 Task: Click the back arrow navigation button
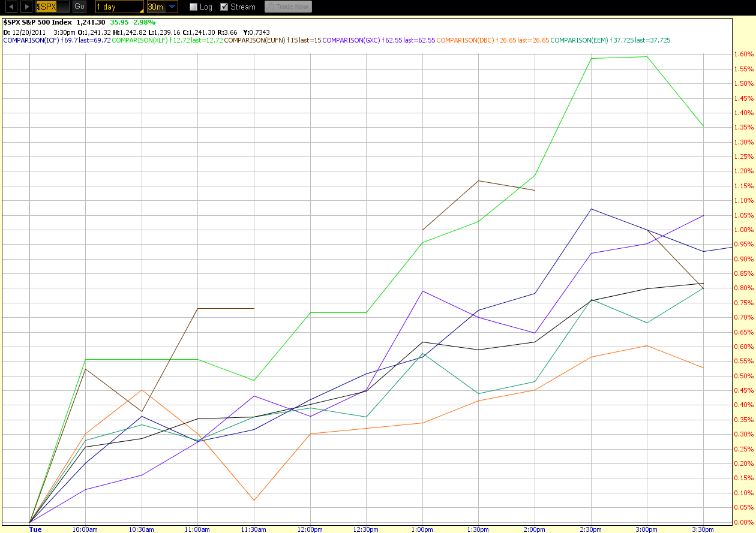coord(11,7)
